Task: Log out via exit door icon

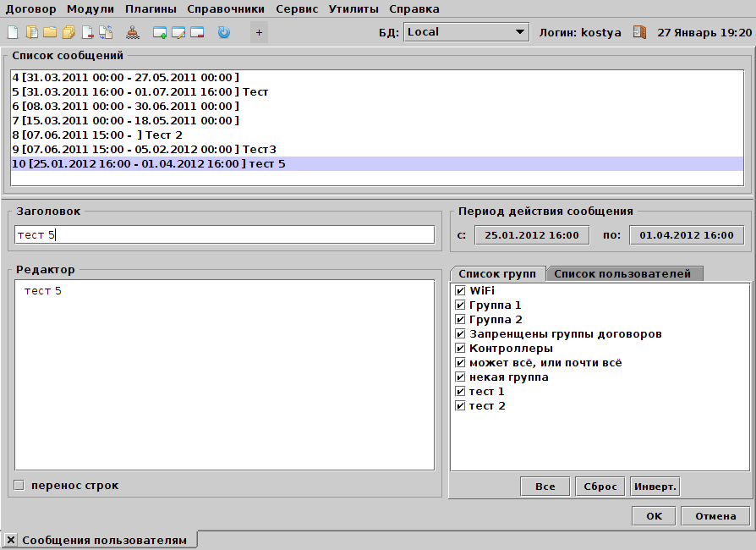Action: pos(640,31)
